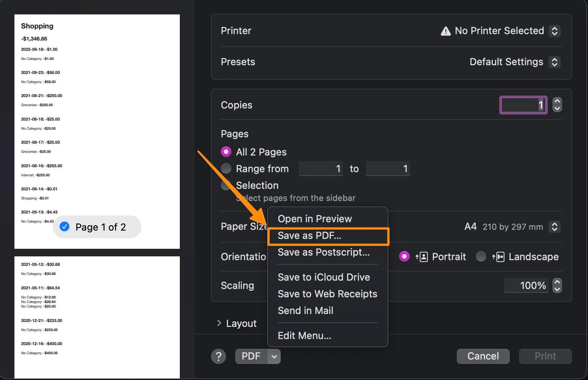Click the help question mark button
588x380 pixels.
tap(219, 356)
